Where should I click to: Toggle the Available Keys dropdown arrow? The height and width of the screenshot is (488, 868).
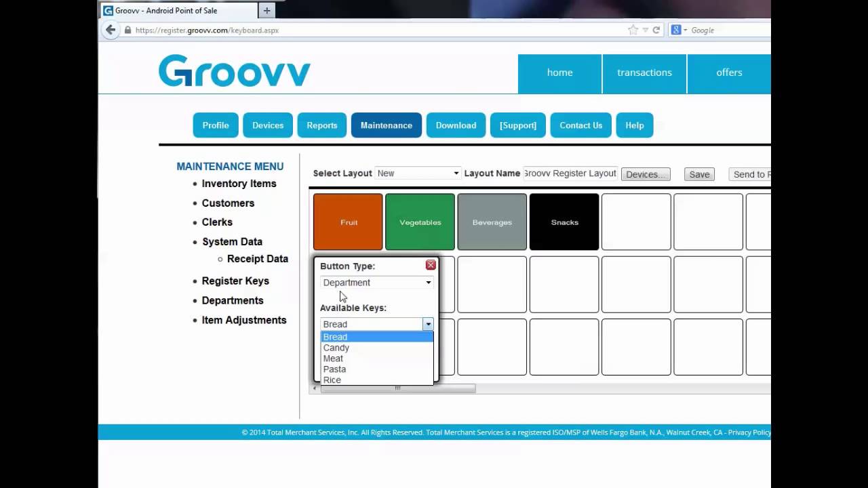pos(428,325)
